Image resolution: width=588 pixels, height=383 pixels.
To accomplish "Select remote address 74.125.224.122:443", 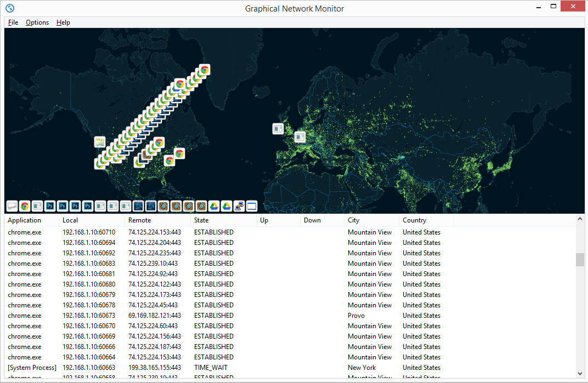I will pos(155,284).
